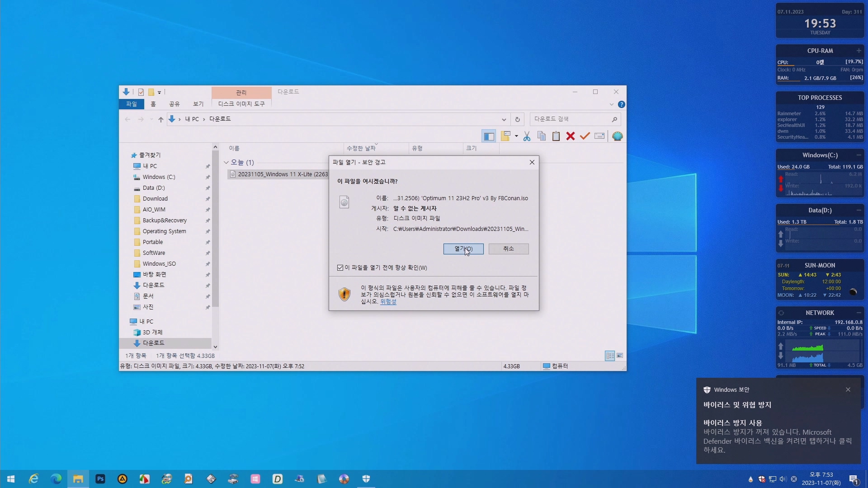868x488 pixels.
Task: Uncheck 'always ask before opening' checkbox
Action: (x=340, y=268)
